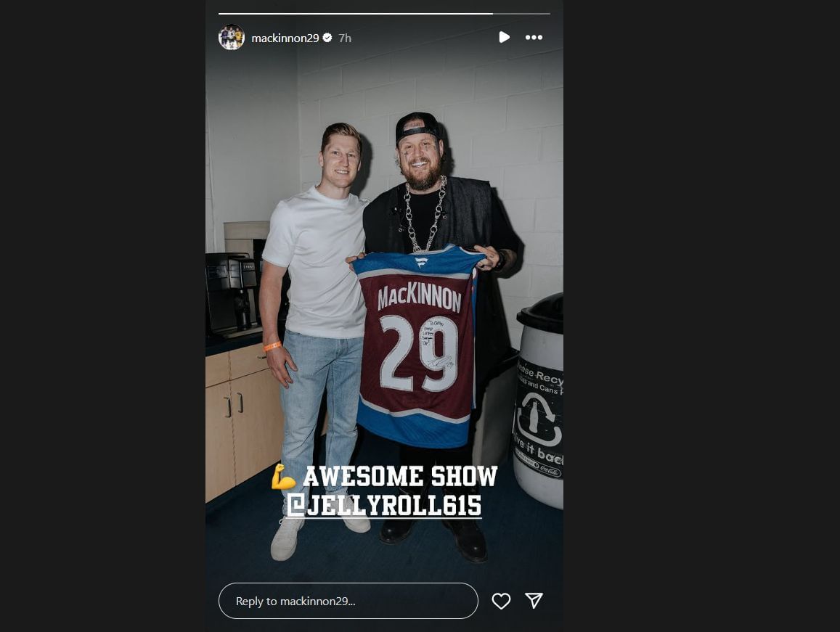The width and height of the screenshot is (840, 632).
Task: Click the 'AWESOME SHOW' caption text
Action: click(x=401, y=477)
